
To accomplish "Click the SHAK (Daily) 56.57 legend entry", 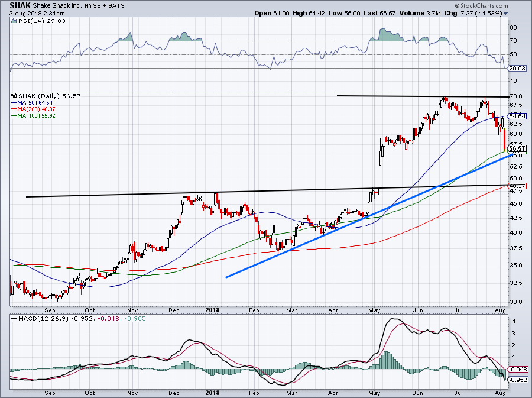I will click(x=50, y=96).
